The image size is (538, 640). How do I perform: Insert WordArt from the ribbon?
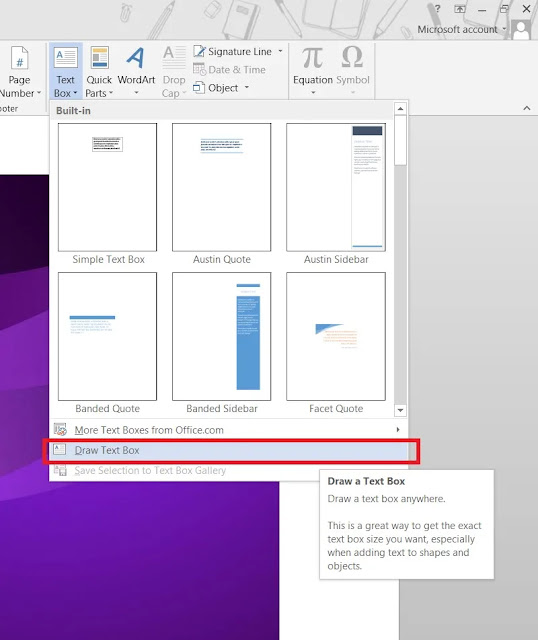click(x=136, y=71)
